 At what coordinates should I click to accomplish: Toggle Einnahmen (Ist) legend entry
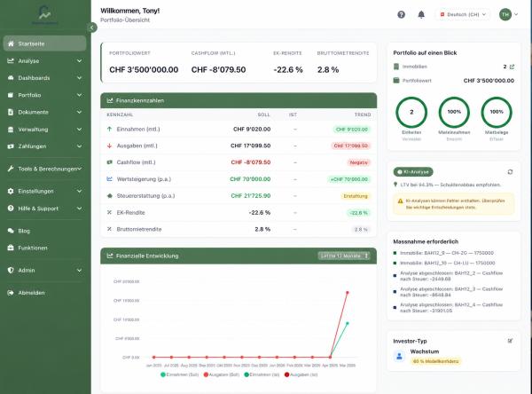point(262,374)
